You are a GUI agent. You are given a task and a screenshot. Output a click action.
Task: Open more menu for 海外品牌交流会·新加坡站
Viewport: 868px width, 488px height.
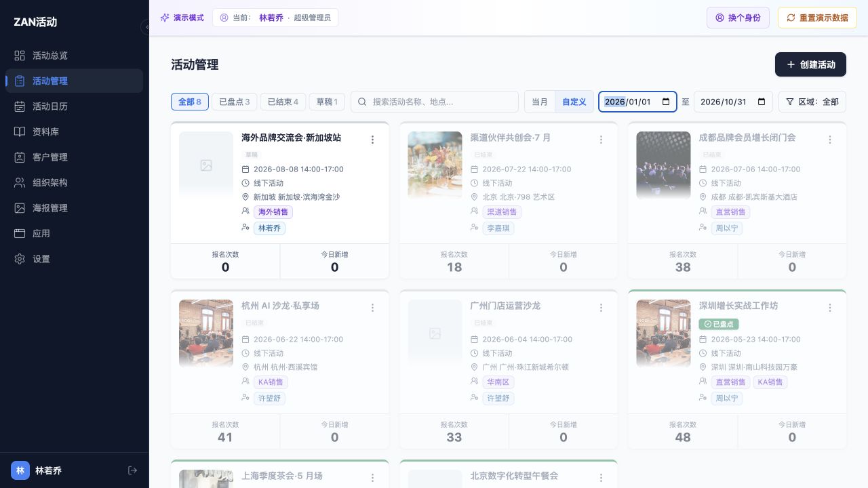point(372,140)
